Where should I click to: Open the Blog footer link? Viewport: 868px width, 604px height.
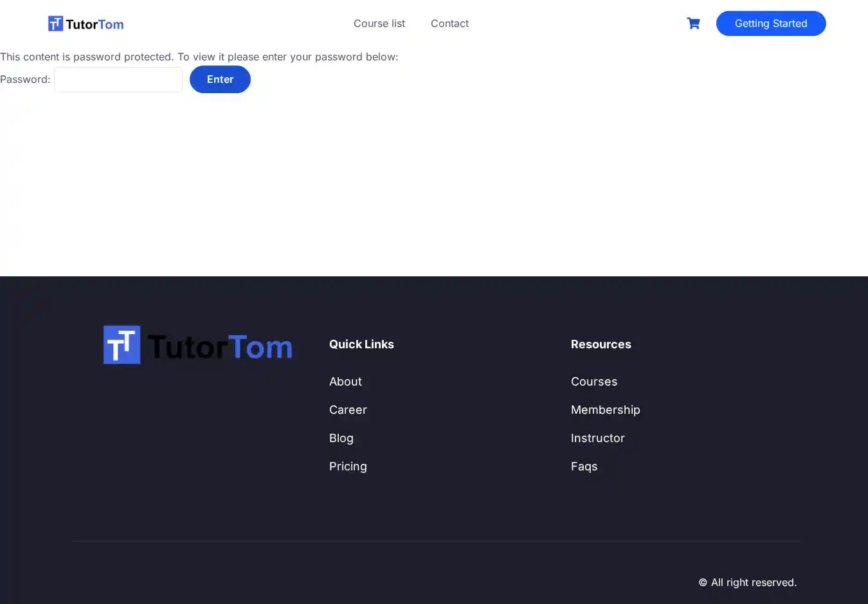[x=341, y=438]
